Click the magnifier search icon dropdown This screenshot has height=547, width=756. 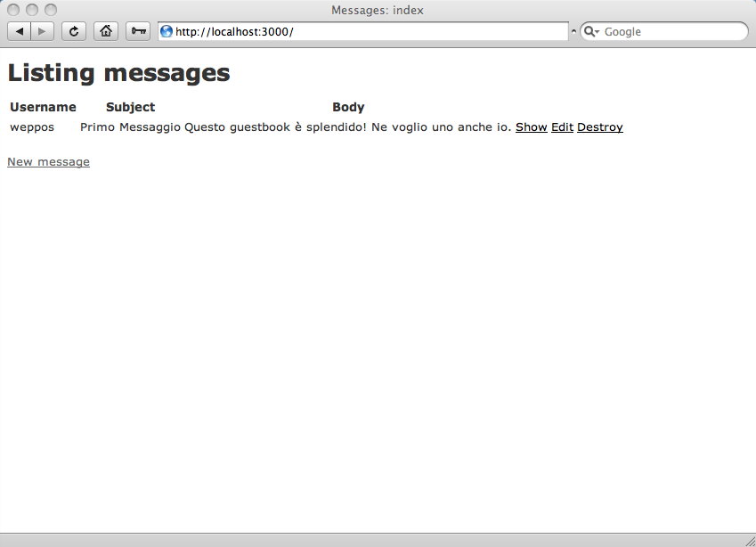tap(591, 31)
